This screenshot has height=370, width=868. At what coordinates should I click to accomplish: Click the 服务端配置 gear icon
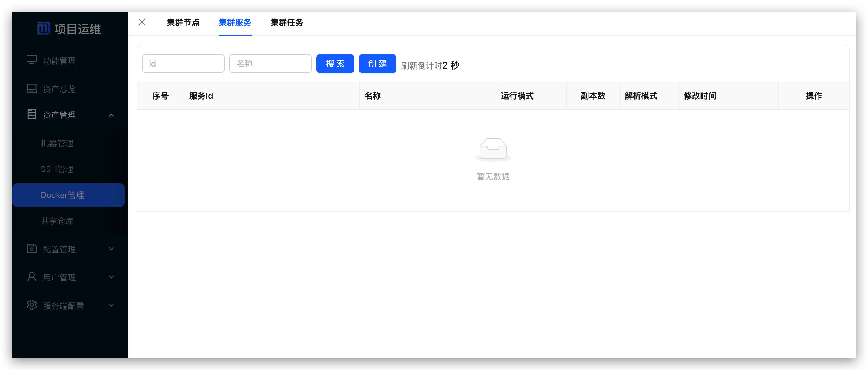click(x=32, y=305)
